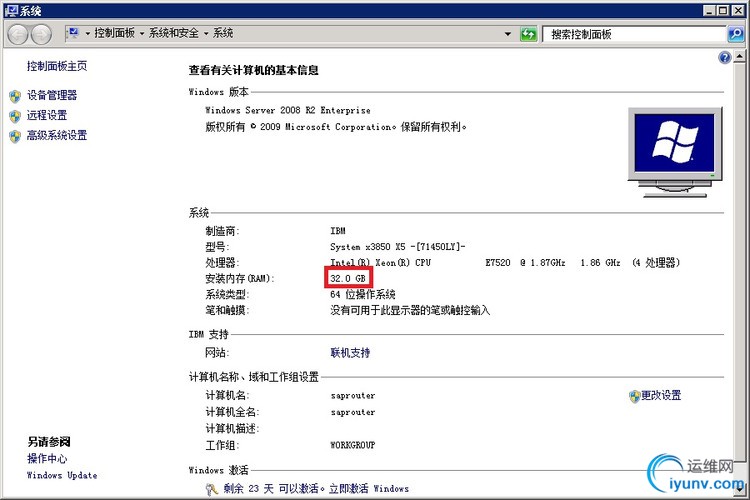Viewport: 750px width, 500px height.
Task: Minimize the 系统 window
Action: [709, 10]
